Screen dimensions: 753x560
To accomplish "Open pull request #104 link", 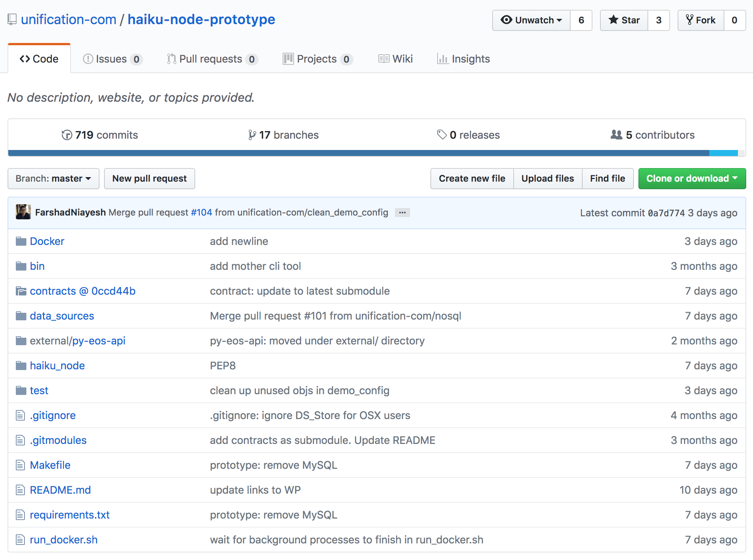I will (x=202, y=213).
